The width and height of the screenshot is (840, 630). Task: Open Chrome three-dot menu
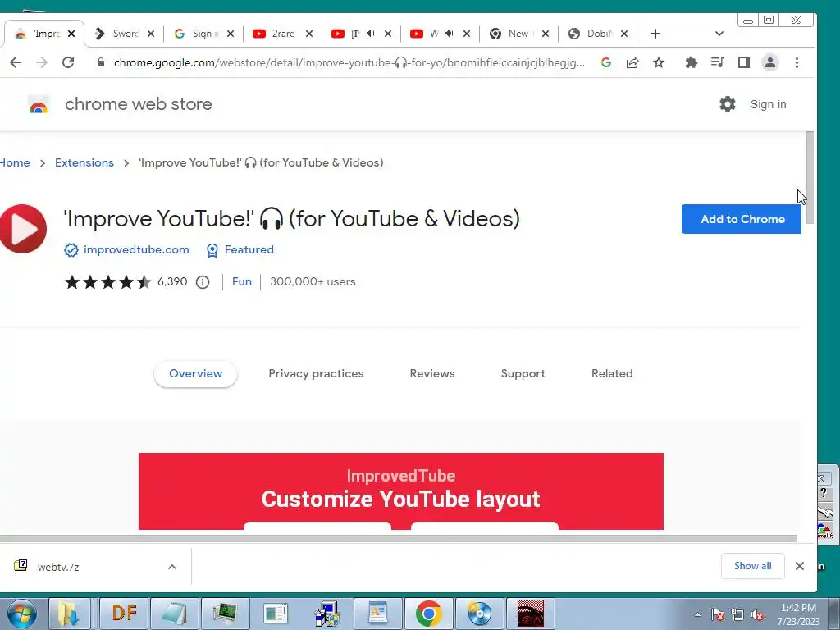coord(797,62)
